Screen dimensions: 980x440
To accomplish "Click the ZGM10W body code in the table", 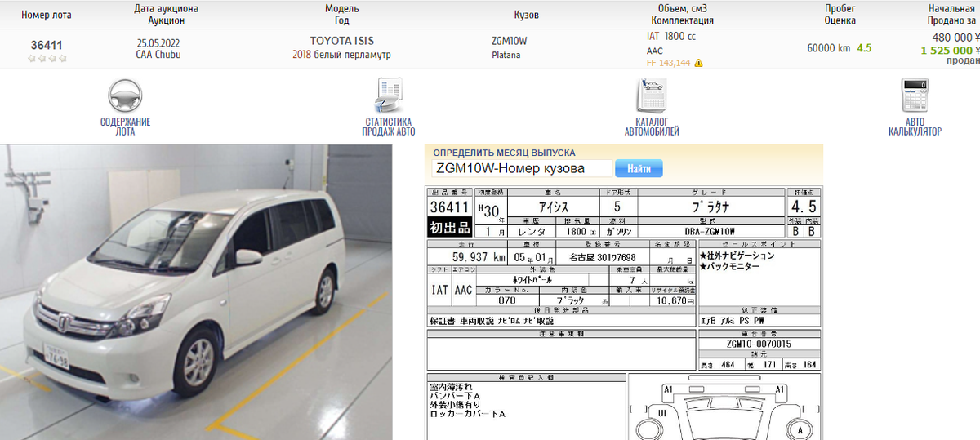I will [510, 41].
